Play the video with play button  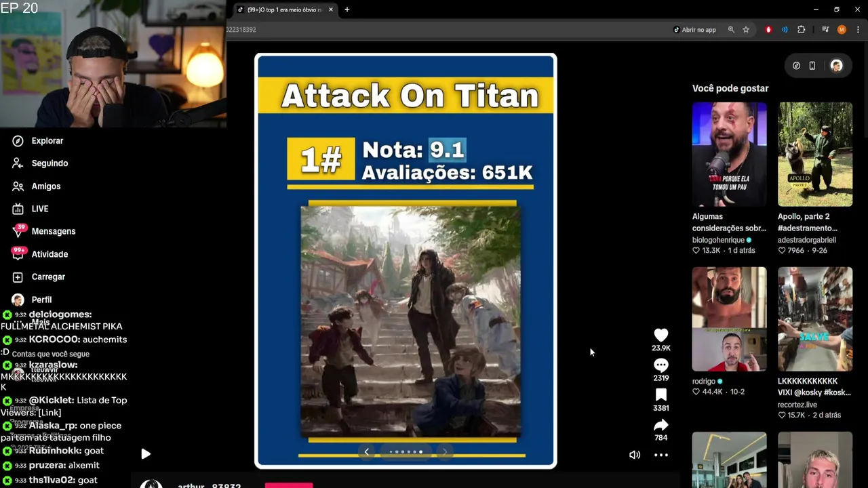(x=146, y=453)
